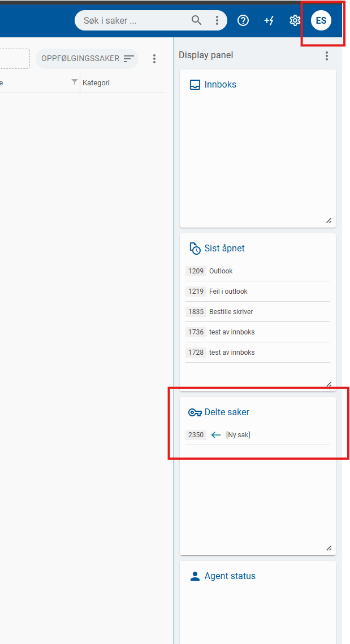Click the column filter funnel icon
Image resolution: width=350 pixels, height=644 pixels.
click(x=75, y=82)
